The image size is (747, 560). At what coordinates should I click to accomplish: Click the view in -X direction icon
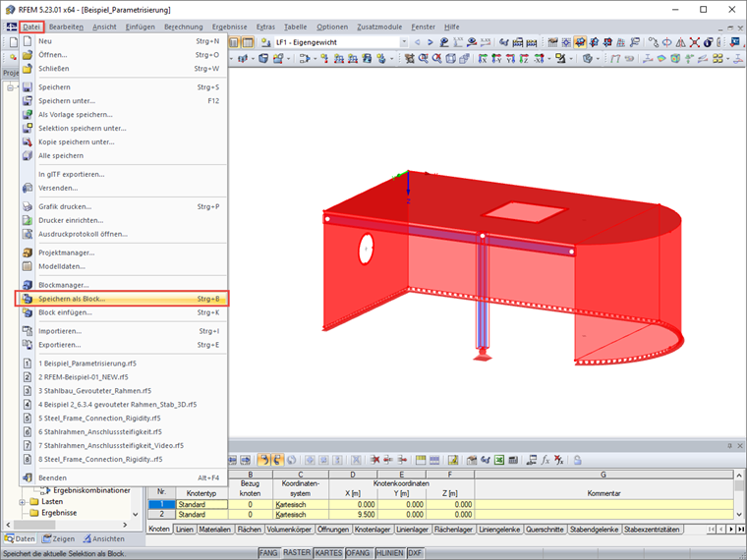coord(539,59)
